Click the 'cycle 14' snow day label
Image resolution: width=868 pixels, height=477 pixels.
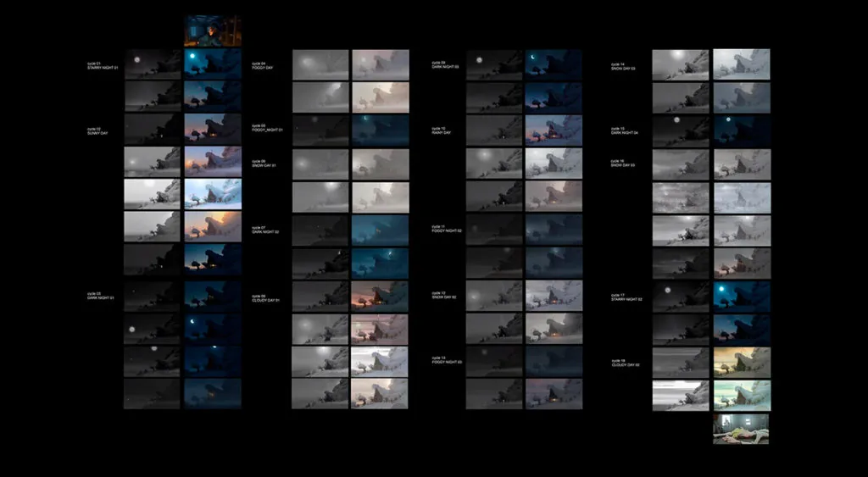[623, 66]
